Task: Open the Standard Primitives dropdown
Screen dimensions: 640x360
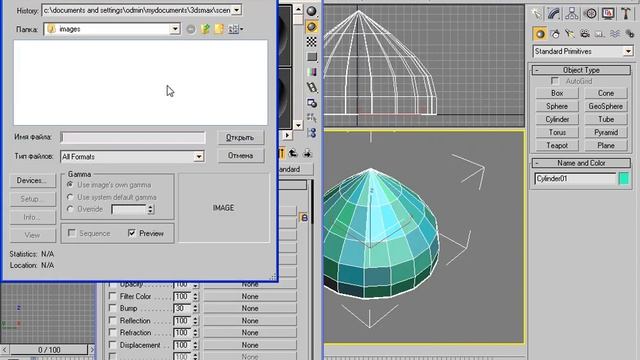Action: (x=628, y=51)
